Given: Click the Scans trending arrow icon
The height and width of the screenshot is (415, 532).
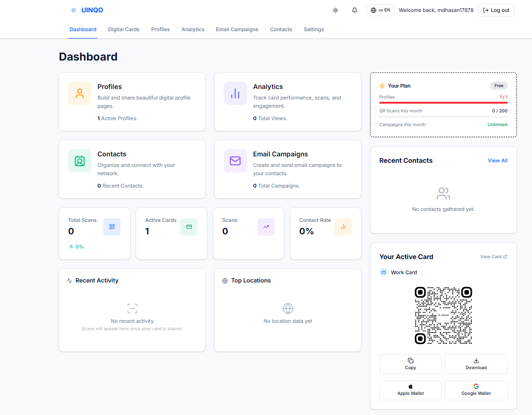Looking at the screenshot, I should point(266,227).
